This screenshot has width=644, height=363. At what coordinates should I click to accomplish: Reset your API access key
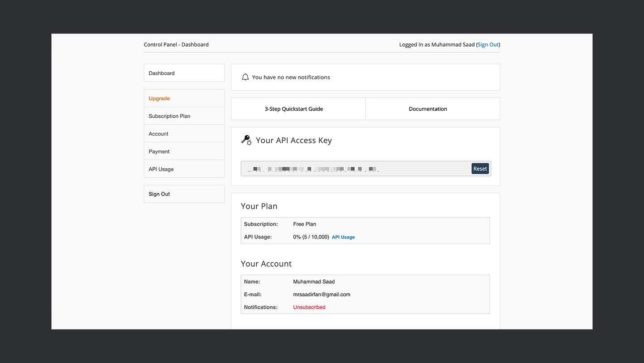pyautogui.click(x=480, y=168)
